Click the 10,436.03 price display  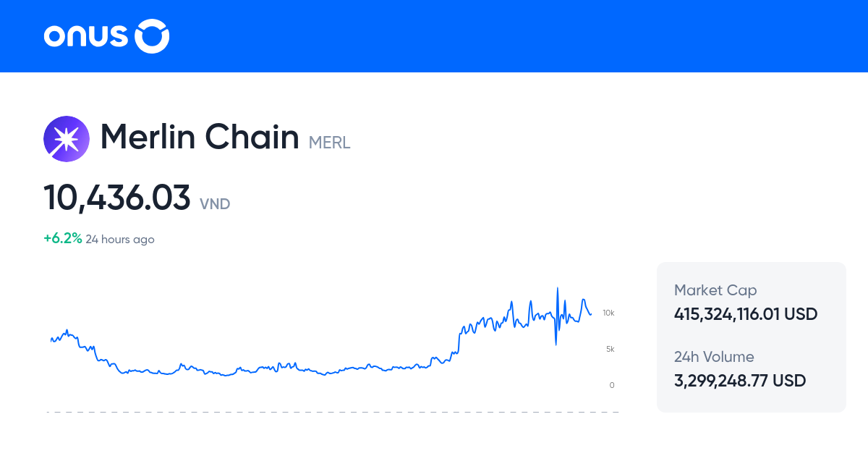tap(116, 198)
